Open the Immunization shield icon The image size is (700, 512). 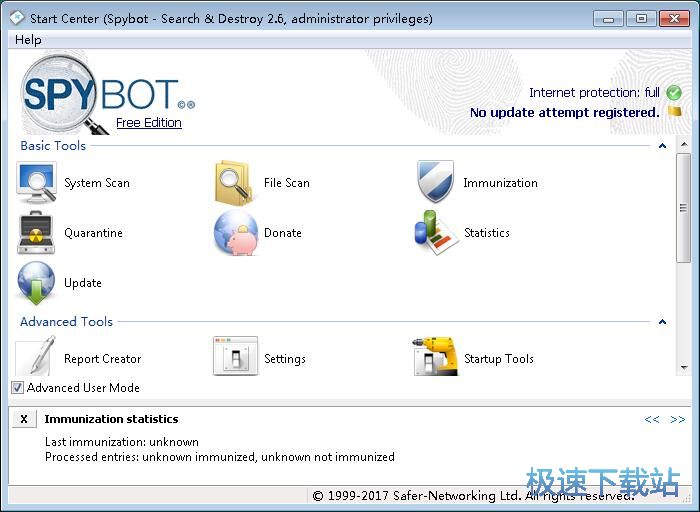click(435, 181)
